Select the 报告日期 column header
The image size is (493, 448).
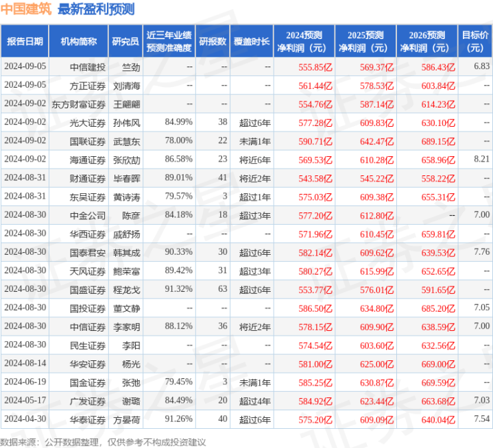(x=25, y=41)
